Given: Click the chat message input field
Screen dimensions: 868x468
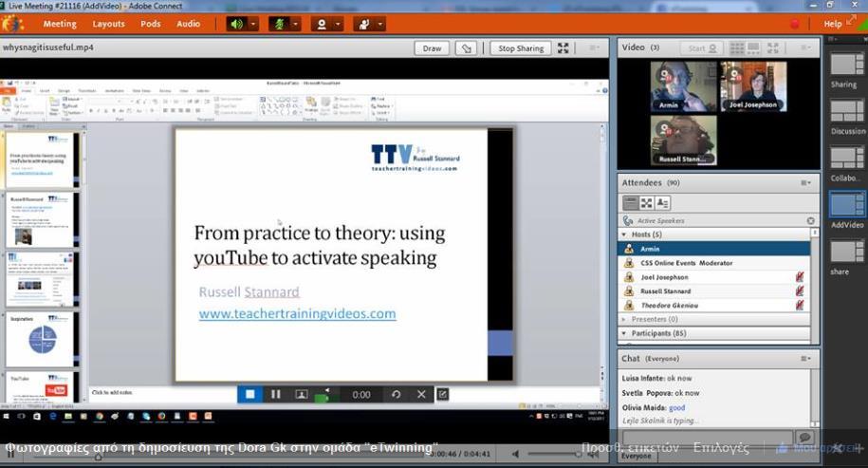Looking at the screenshot, I should click(x=708, y=438).
